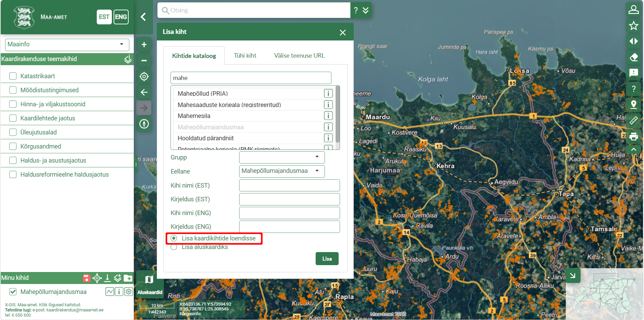Open the print map tool
The image size is (644, 320).
coord(634,137)
